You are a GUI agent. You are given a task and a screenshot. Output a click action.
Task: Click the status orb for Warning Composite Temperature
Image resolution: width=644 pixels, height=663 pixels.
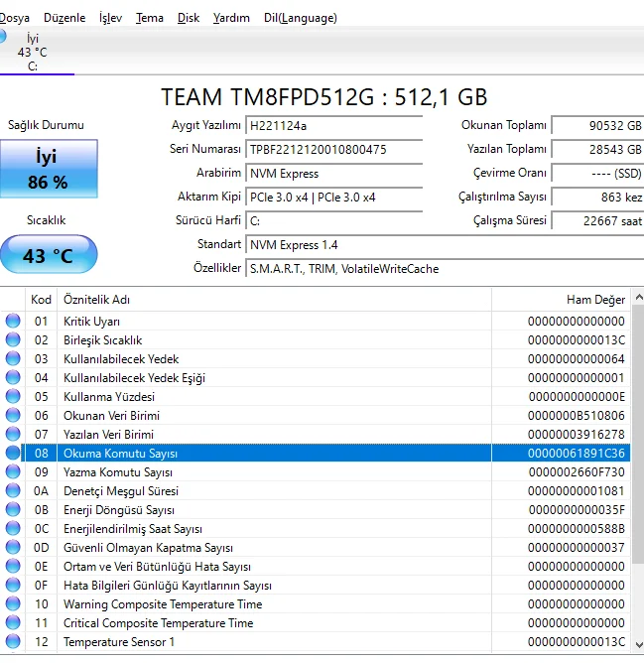click(13, 603)
